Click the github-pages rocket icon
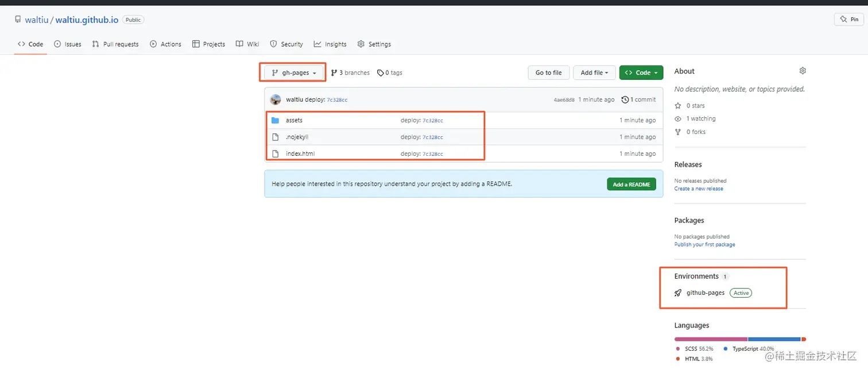This screenshot has height=373, width=868. point(679,293)
